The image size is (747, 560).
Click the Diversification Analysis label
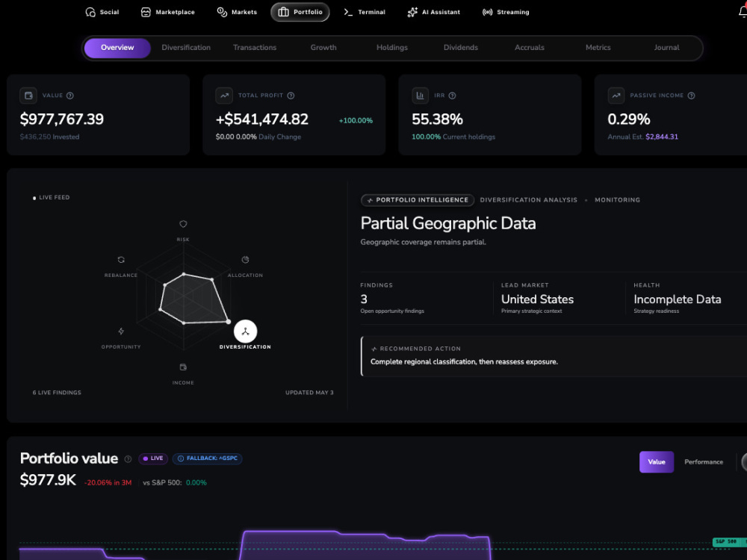tap(528, 200)
